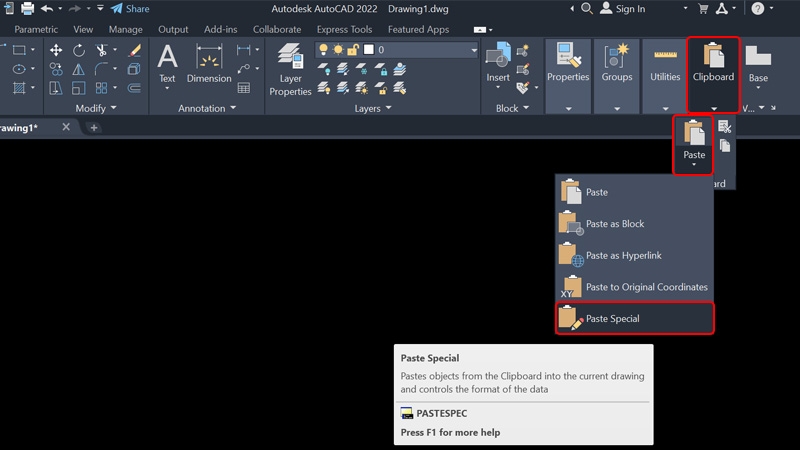Select the Rotate tool
800x450 pixels.
[x=79, y=50]
